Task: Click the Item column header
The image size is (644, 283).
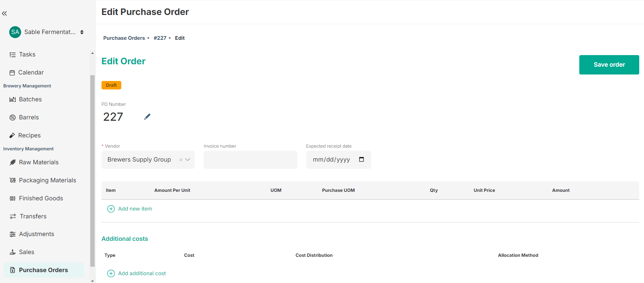Action: 111,190
